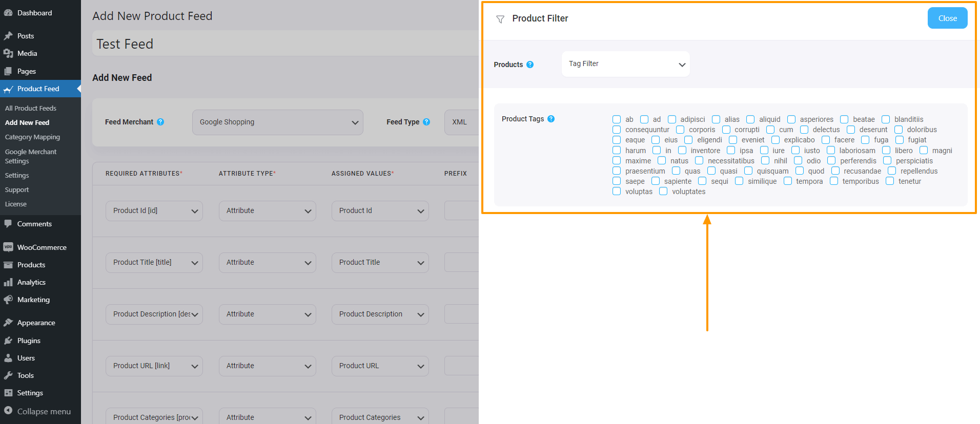Open the Product Title [title] dropdown
The height and width of the screenshot is (424, 980).
pyautogui.click(x=154, y=263)
